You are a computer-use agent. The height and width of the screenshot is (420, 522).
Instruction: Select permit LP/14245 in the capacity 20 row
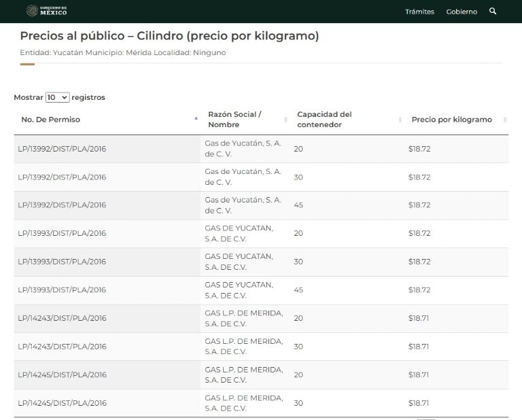coord(62,374)
